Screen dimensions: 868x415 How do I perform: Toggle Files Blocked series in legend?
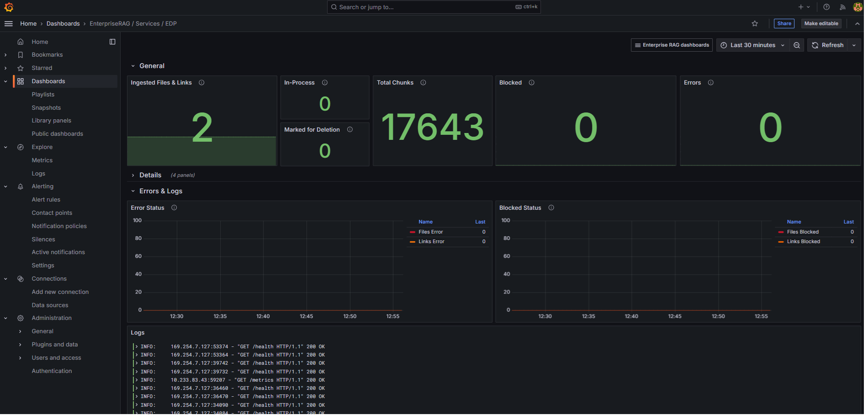803,232
